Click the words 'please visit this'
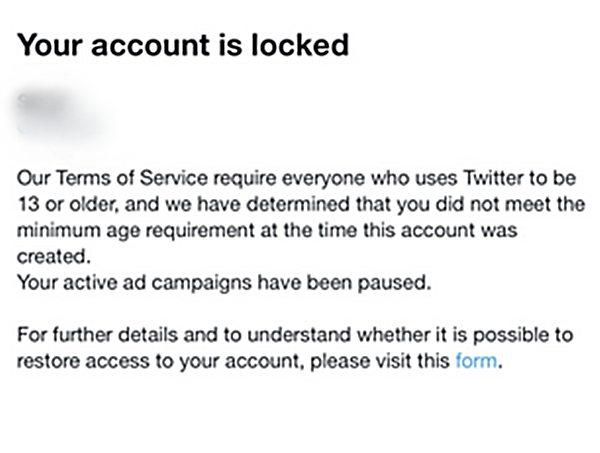The width and height of the screenshot is (600, 453). click(x=380, y=361)
